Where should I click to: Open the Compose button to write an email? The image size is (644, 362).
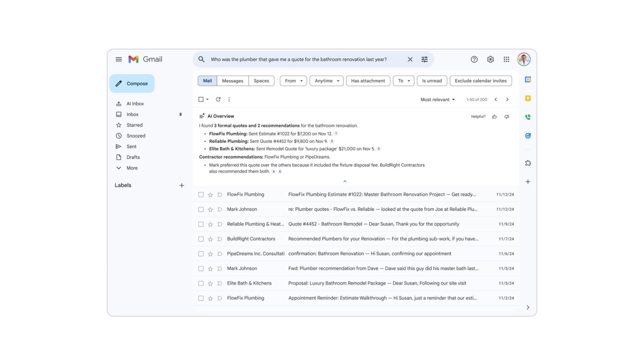tap(132, 83)
